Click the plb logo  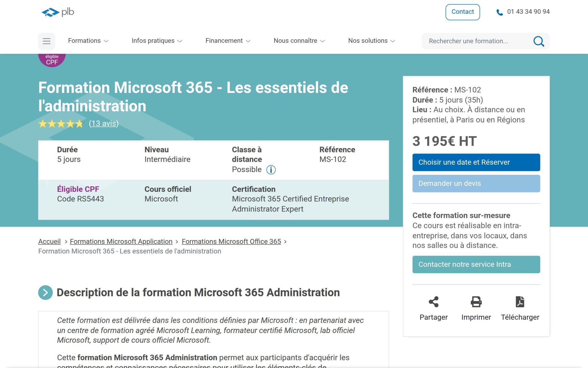click(58, 12)
